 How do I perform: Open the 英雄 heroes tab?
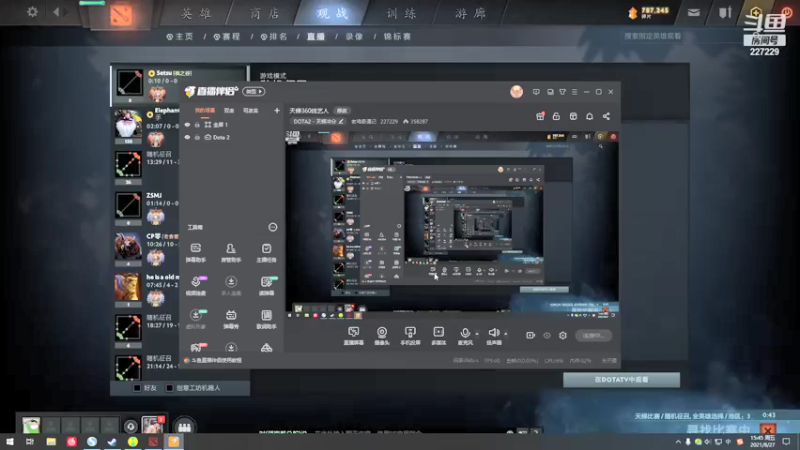[x=196, y=14]
